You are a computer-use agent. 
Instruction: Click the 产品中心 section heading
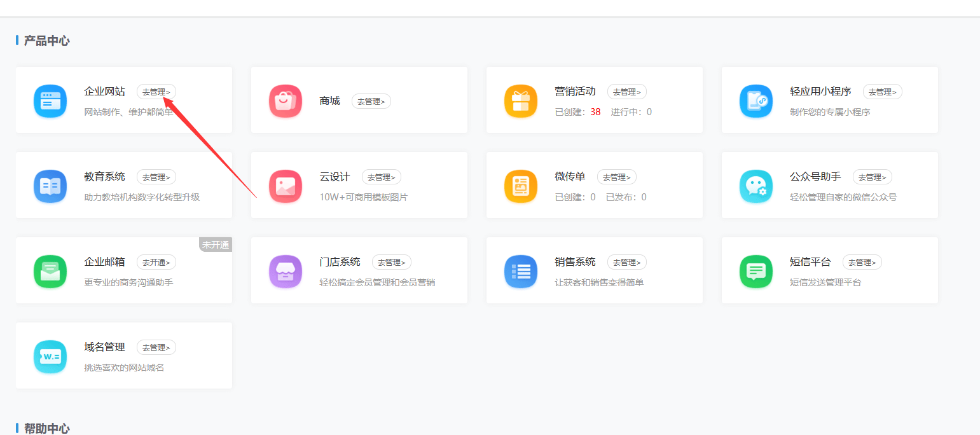coord(46,41)
